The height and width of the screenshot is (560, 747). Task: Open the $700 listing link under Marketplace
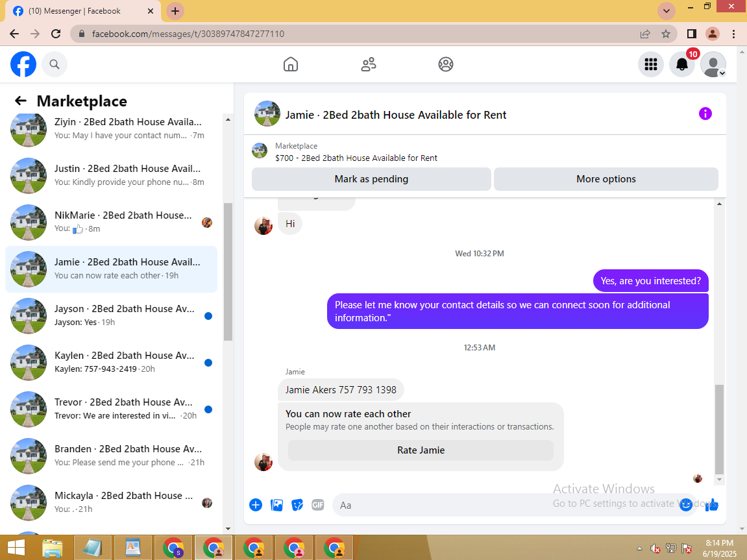[356, 158]
